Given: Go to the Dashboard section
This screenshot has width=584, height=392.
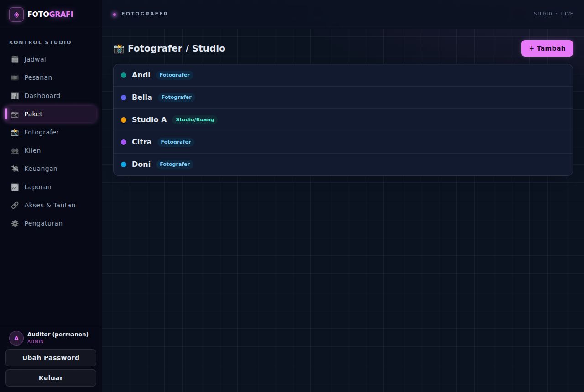Looking at the screenshot, I should pos(51,96).
